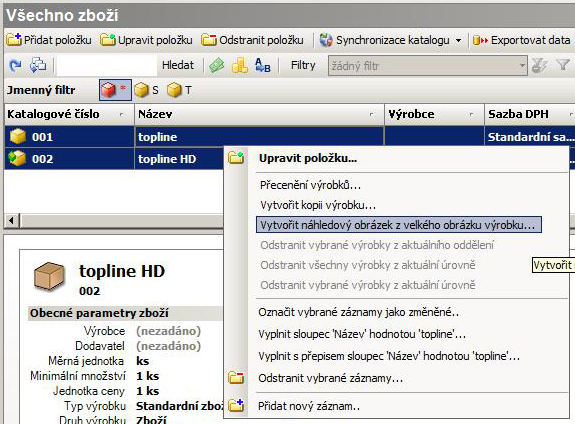Click the Výrobce '(nezadáno)' value
The image size is (575, 424).
tap(168, 331)
